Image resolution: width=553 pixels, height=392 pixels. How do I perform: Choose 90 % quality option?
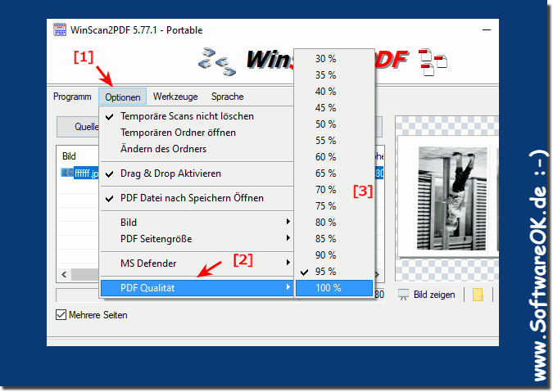[x=334, y=255]
